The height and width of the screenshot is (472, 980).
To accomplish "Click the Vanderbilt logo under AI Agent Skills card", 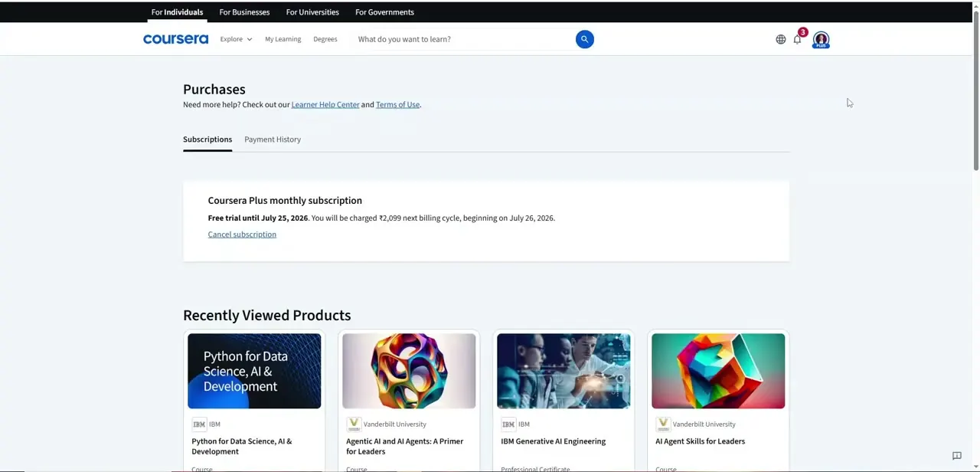I will click(663, 424).
